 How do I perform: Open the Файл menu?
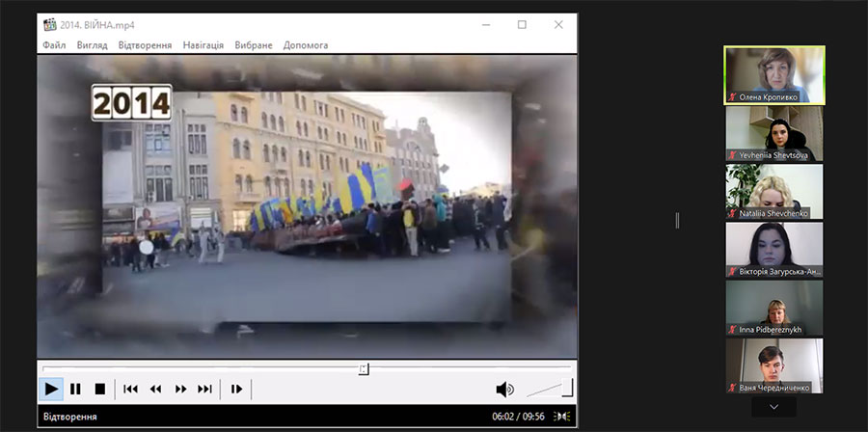tap(54, 45)
